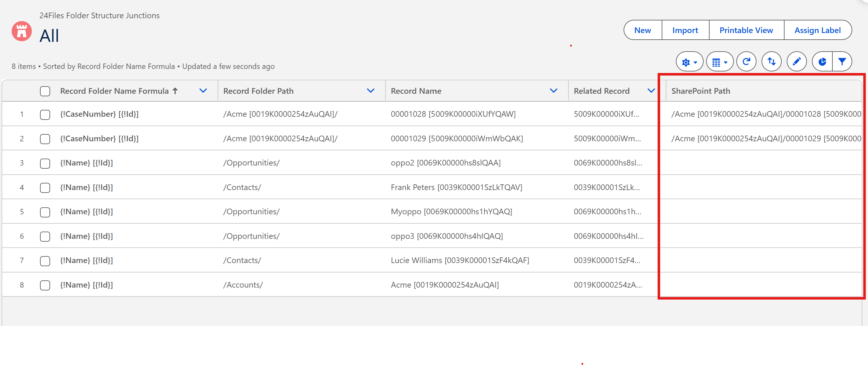The height and width of the screenshot is (365, 868).
Task: Sort by Related Record column header
Action: (x=602, y=91)
